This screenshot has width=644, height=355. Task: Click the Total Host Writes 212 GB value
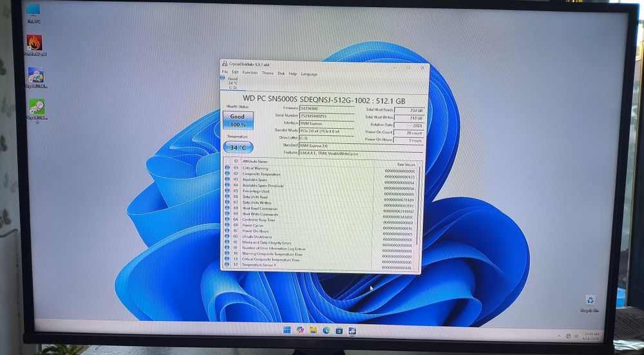click(x=410, y=118)
